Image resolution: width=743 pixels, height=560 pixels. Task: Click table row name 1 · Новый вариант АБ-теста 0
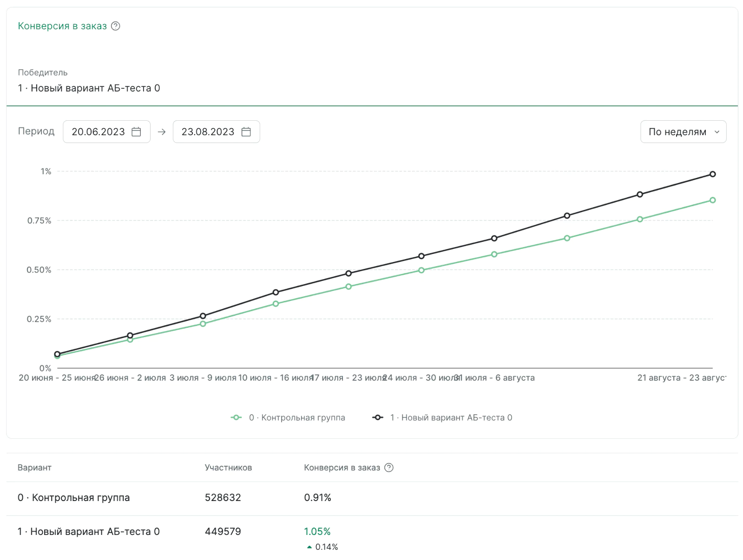[x=89, y=532]
